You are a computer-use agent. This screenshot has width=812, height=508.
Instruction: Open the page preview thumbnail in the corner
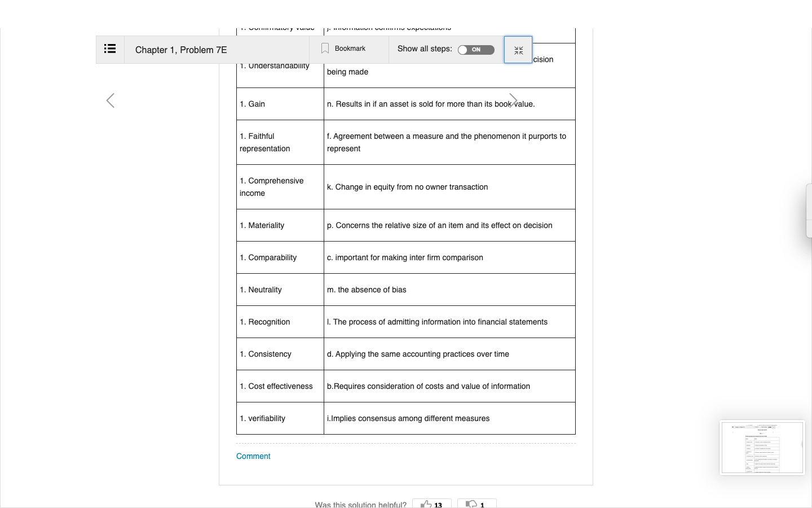tap(762, 448)
